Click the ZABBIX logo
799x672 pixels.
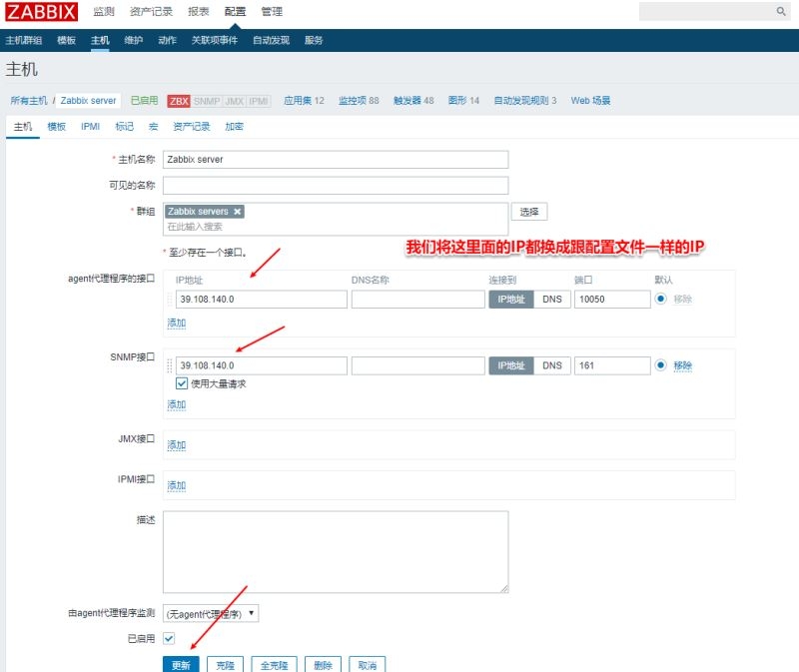(42, 11)
